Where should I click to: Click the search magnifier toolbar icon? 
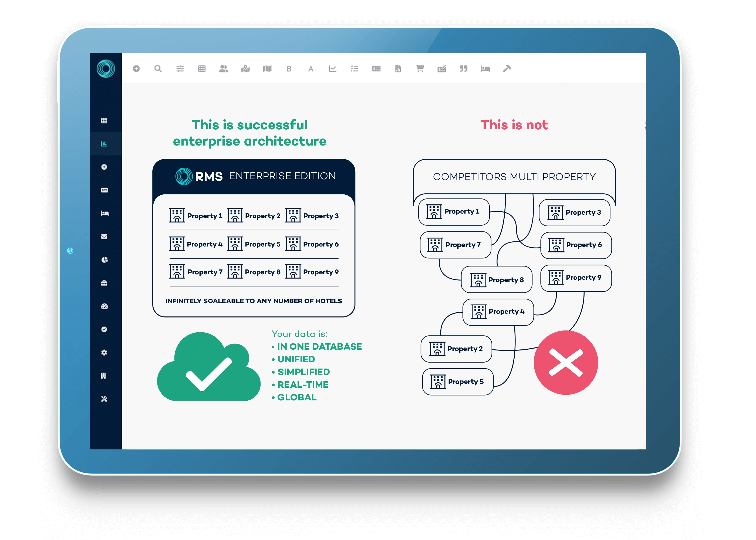pos(157,69)
